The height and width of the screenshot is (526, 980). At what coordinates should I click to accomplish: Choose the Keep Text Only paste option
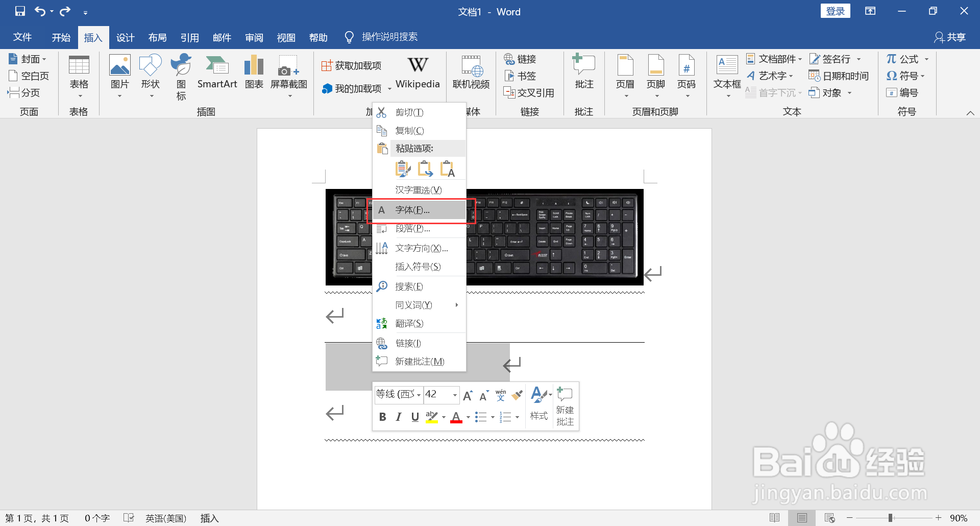coord(448,169)
